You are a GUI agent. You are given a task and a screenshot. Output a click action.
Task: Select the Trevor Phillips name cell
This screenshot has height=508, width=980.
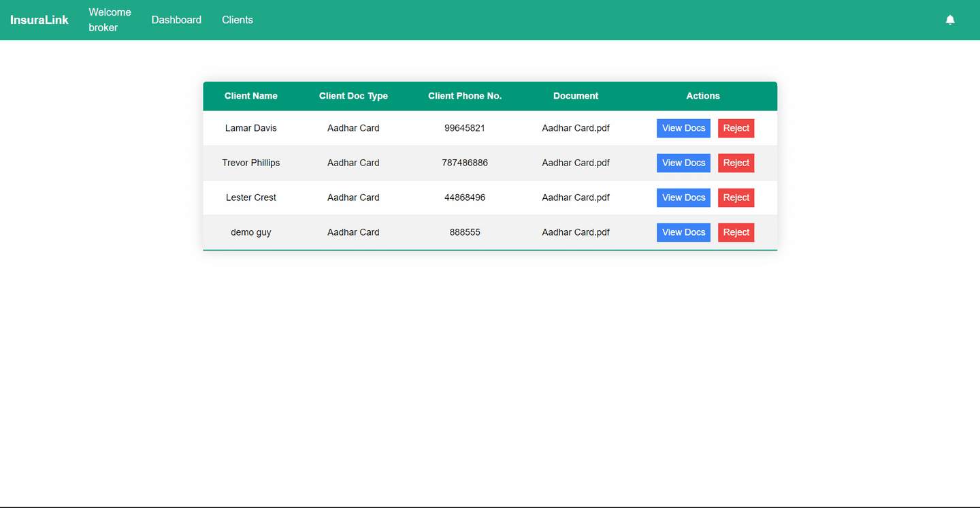tap(251, 163)
